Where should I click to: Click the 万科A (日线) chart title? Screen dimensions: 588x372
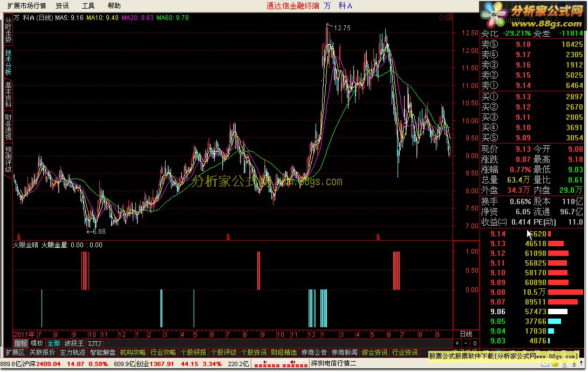[33, 17]
